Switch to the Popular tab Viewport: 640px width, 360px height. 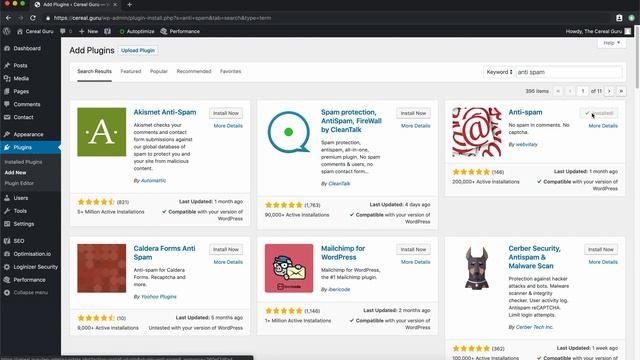click(159, 71)
